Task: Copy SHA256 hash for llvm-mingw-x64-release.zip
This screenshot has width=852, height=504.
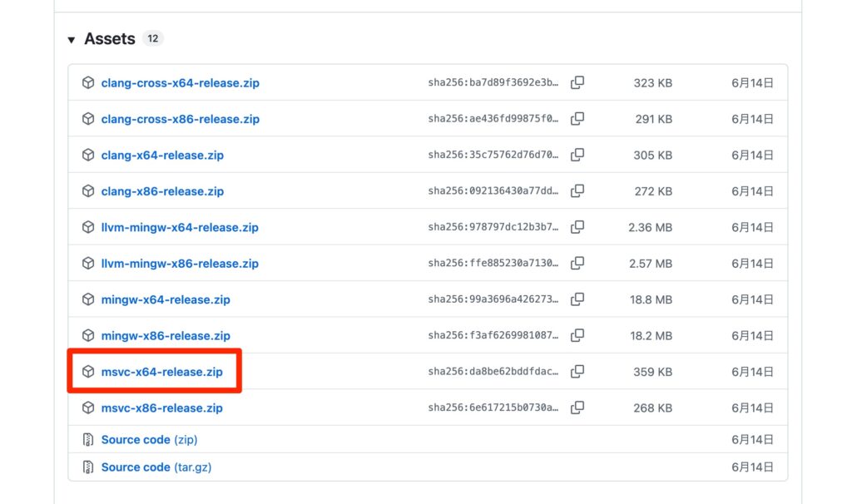Action: click(577, 227)
